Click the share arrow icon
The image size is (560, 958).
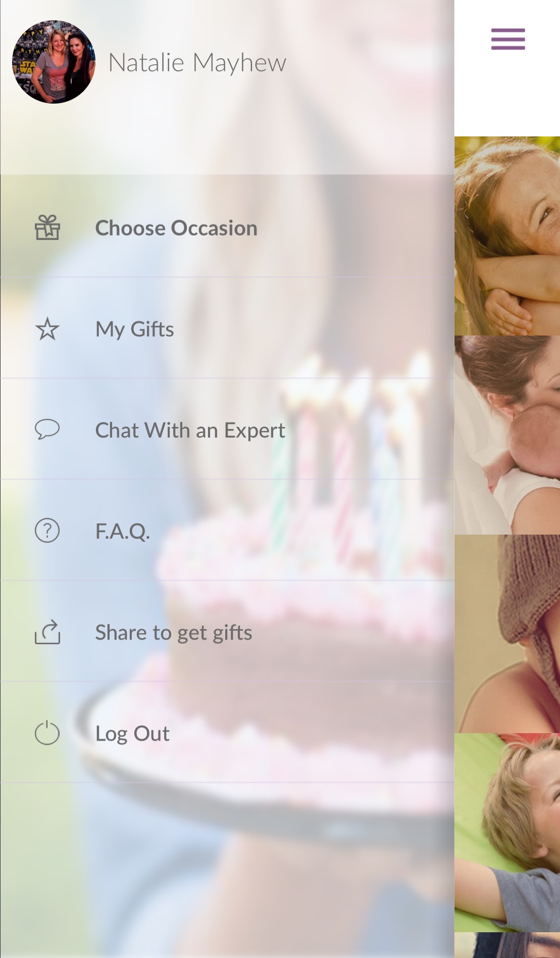click(x=47, y=632)
